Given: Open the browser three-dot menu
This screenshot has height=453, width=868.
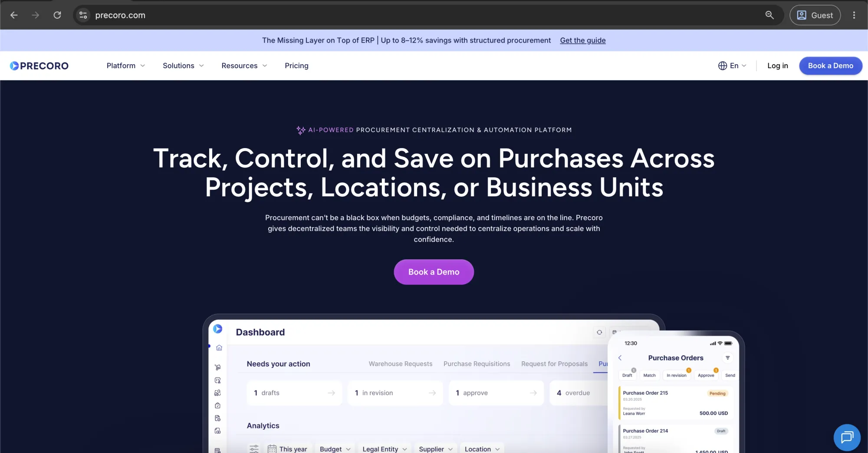Looking at the screenshot, I should click(x=854, y=15).
